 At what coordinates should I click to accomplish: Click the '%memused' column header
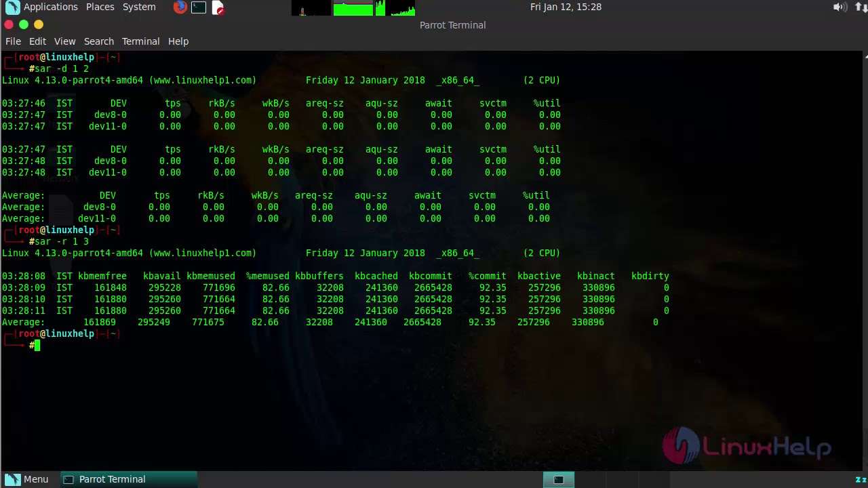(x=268, y=276)
